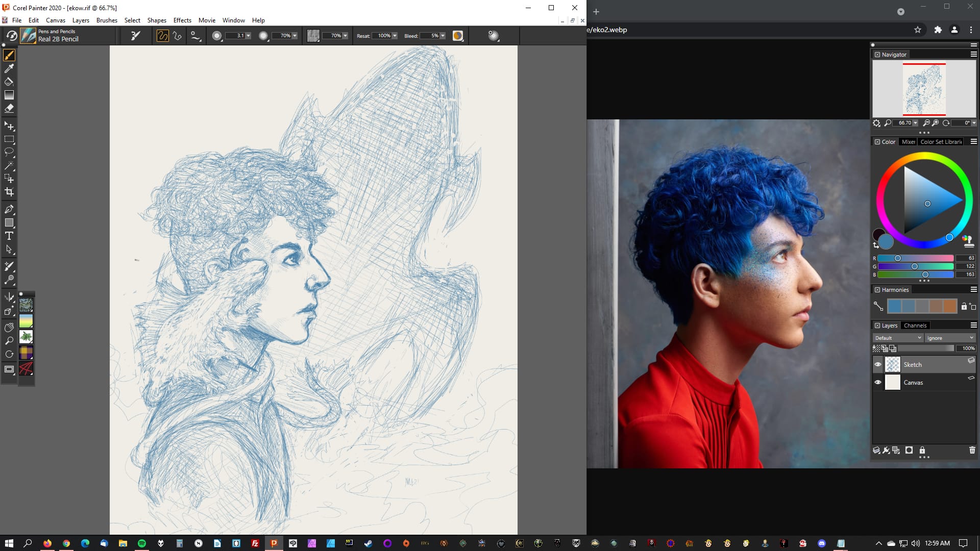
Task: Select the Lasso selection tool
Action: pyautogui.click(x=9, y=152)
